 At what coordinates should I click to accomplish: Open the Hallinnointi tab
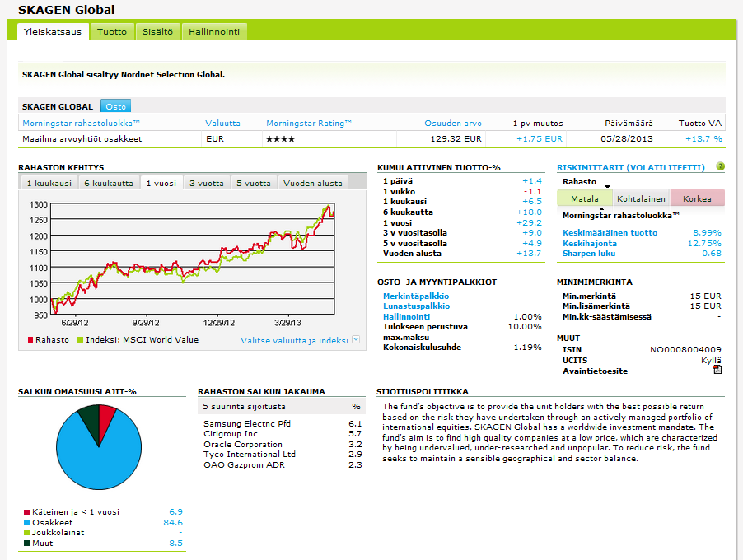pos(214,32)
